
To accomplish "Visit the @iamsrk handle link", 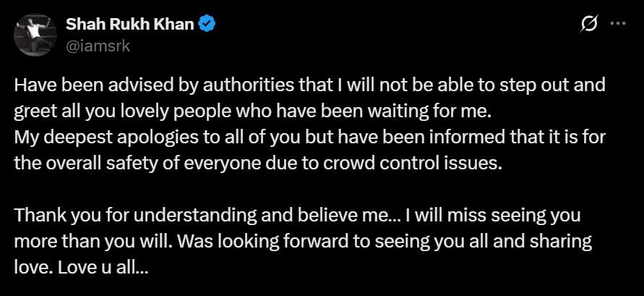I will pos(98,45).
